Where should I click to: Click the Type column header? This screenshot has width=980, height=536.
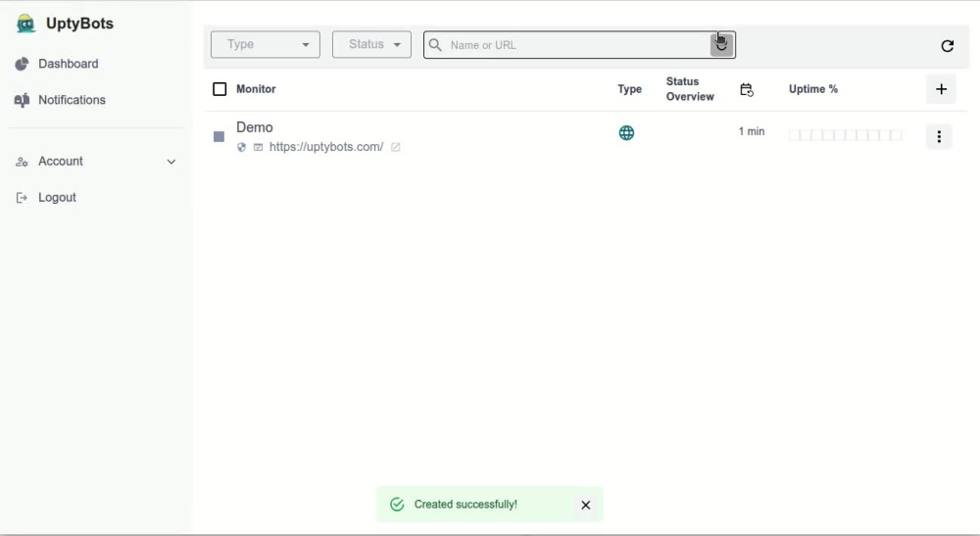click(x=629, y=89)
